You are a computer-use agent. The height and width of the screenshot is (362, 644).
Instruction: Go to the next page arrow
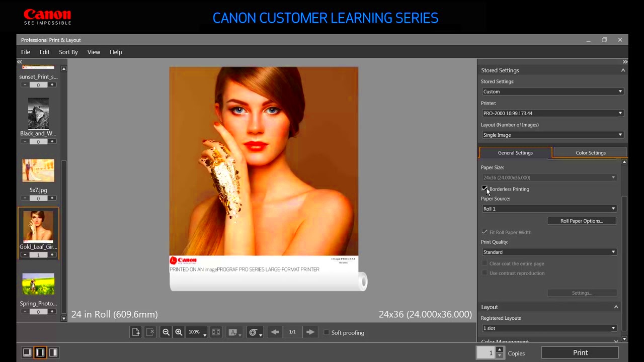click(310, 332)
